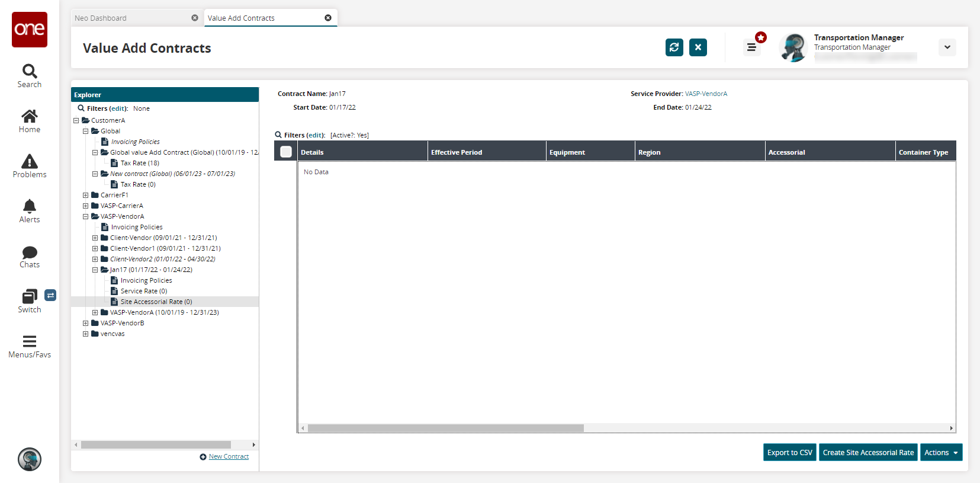The image size is (980, 483).
Task: Click the table scrollbar right arrow
Action: [x=952, y=428]
